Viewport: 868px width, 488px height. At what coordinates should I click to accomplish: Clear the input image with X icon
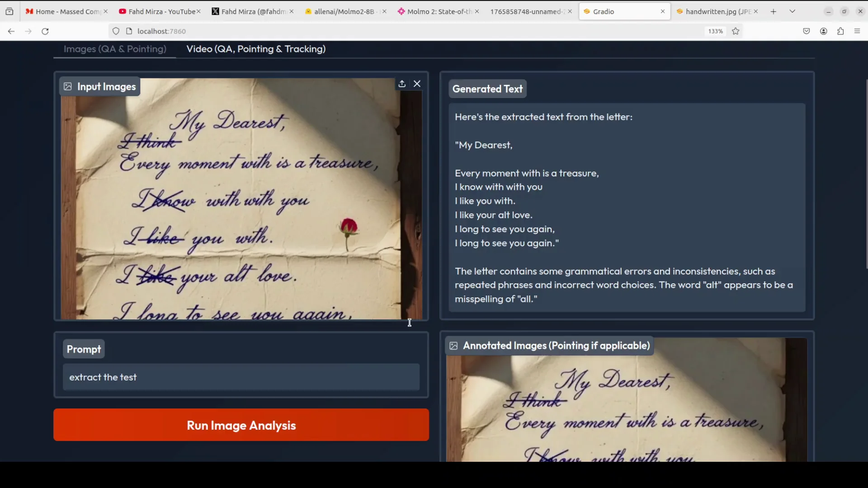(x=417, y=84)
